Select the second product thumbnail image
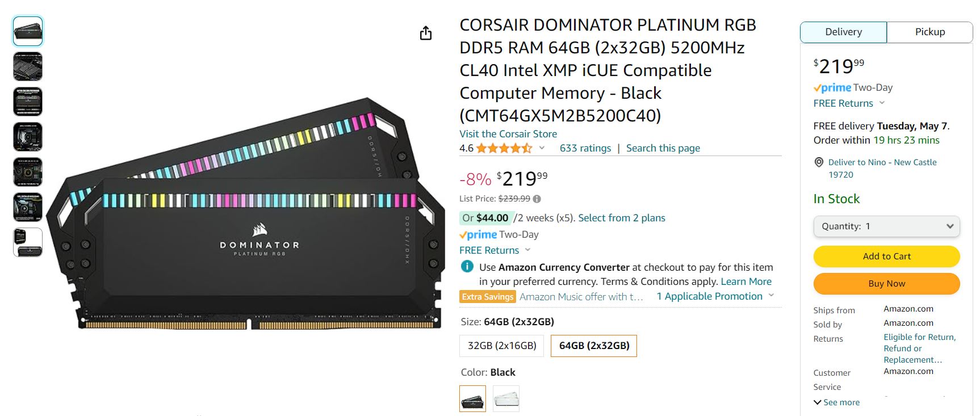Viewport: 980px width, 416px height. pyautogui.click(x=28, y=66)
